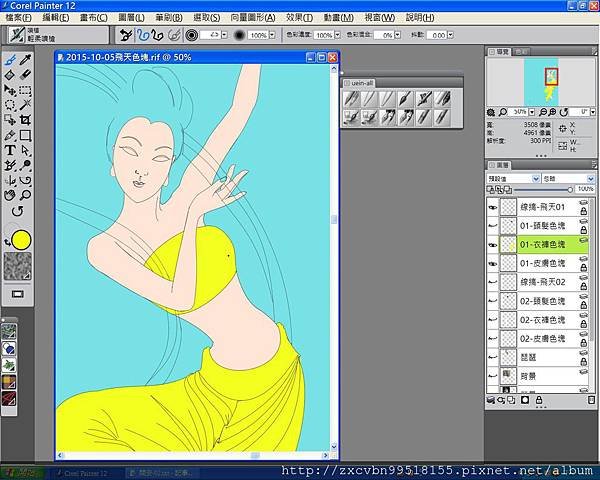
Task: Select the Paint Bucket tool
Action: pos(10,75)
